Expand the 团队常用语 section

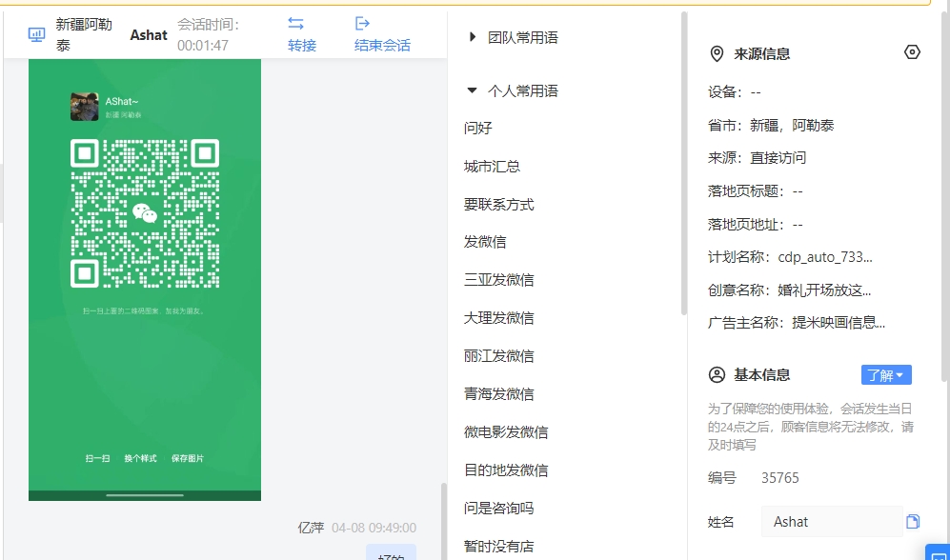[x=514, y=37]
